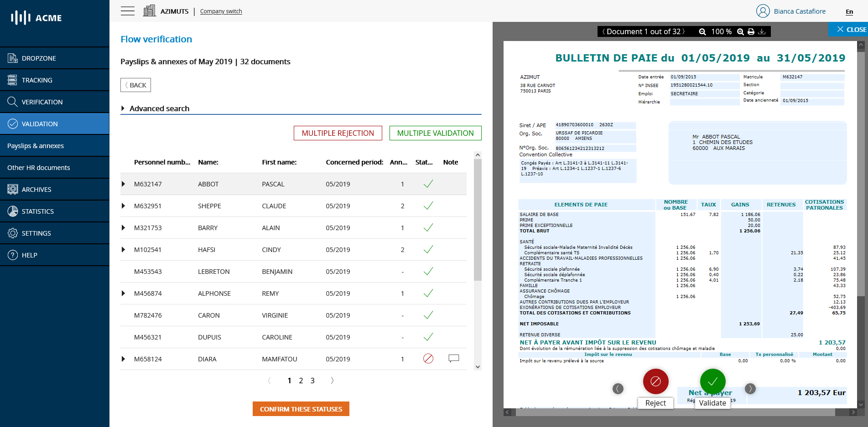868x427 pixels.
Task: Expand ABBOT PASCAL's row details
Action: (x=123, y=184)
